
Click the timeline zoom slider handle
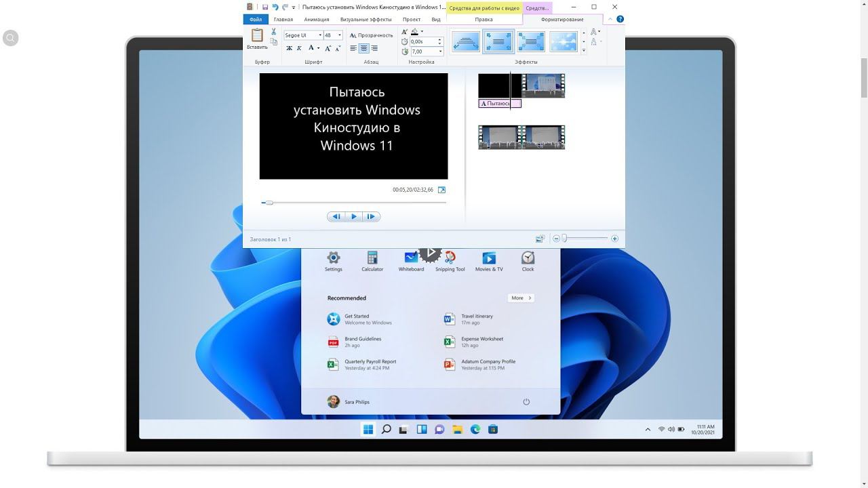[x=564, y=239]
